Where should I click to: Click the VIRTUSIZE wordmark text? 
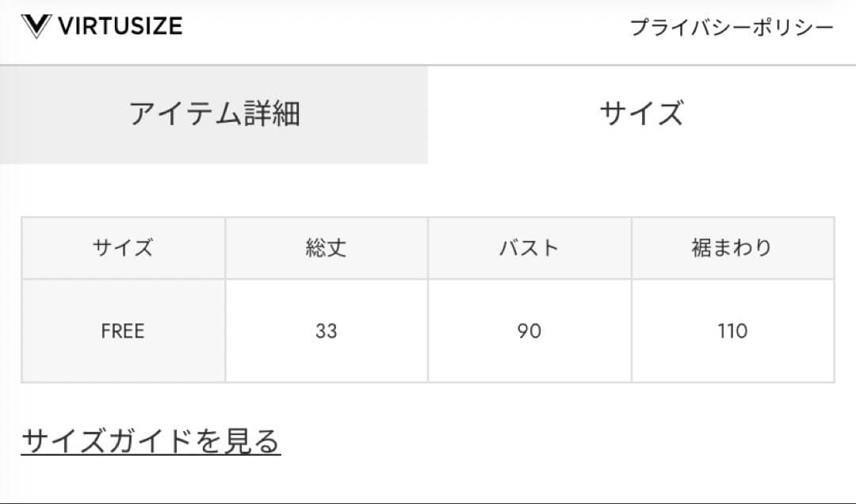pyautogui.click(x=120, y=26)
